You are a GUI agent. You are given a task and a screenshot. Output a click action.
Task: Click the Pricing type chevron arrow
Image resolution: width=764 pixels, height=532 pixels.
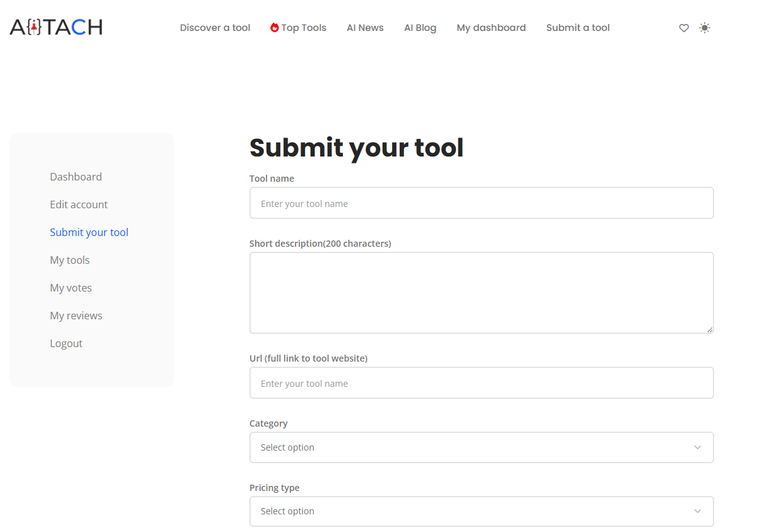pyautogui.click(x=698, y=511)
